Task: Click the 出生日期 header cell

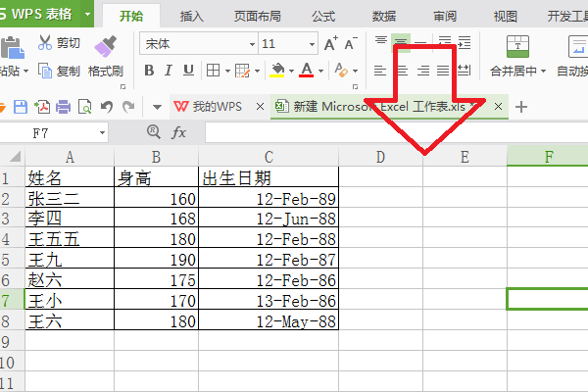Action: click(x=269, y=177)
